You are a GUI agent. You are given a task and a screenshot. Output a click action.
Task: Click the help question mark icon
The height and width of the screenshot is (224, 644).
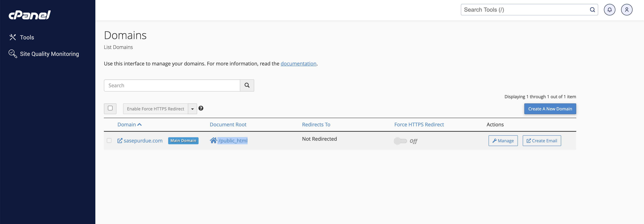click(x=201, y=108)
